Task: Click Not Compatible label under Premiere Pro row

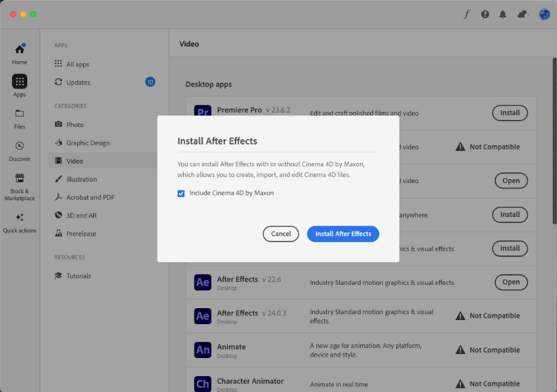Action: [x=494, y=147]
